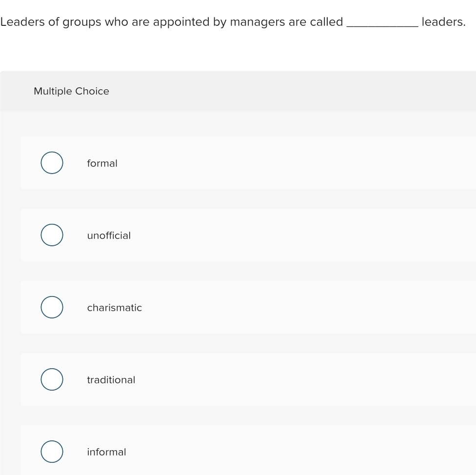
Task: Click the question text about appointed leaders
Action: tap(172, 22)
